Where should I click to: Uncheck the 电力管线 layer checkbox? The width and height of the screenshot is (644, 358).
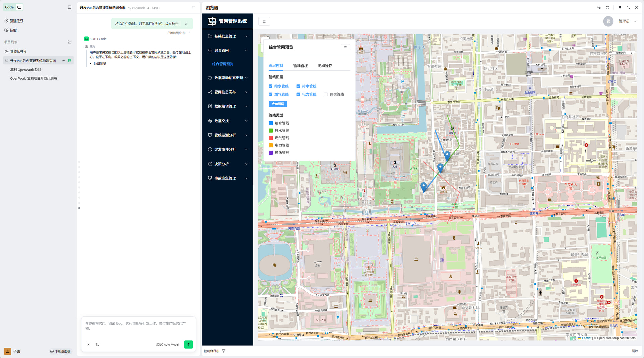click(298, 95)
